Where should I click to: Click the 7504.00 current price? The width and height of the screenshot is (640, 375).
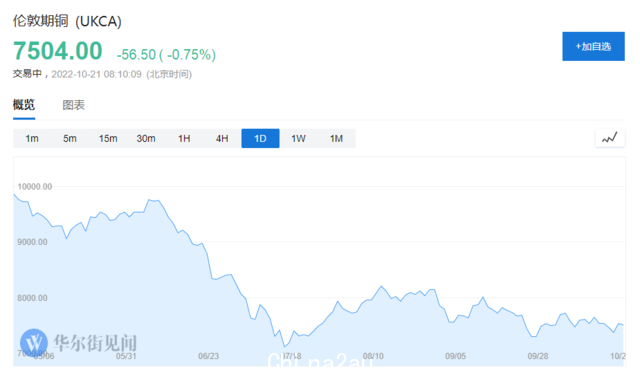click(x=58, y=51)
